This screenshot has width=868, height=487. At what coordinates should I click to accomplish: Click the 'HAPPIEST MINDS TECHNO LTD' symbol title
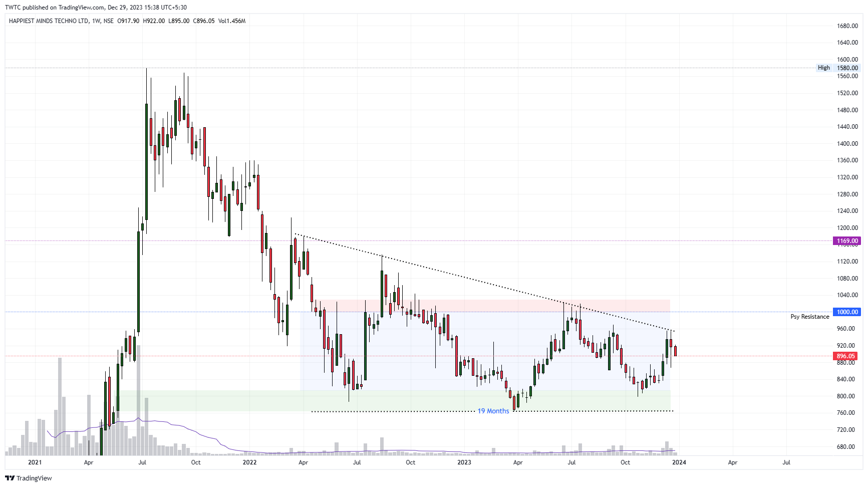pyautogui.click(x=49, y=21)
